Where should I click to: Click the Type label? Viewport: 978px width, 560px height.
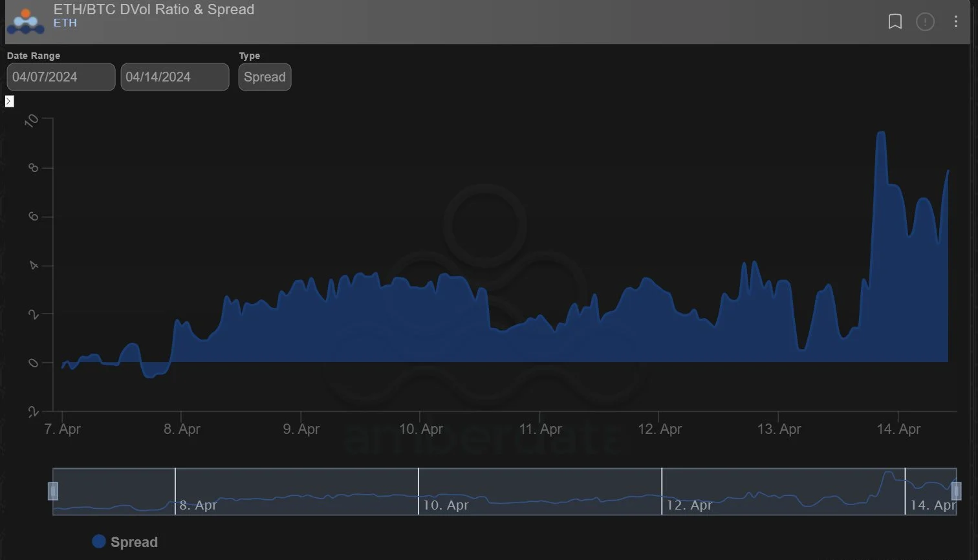click(250, 56)
